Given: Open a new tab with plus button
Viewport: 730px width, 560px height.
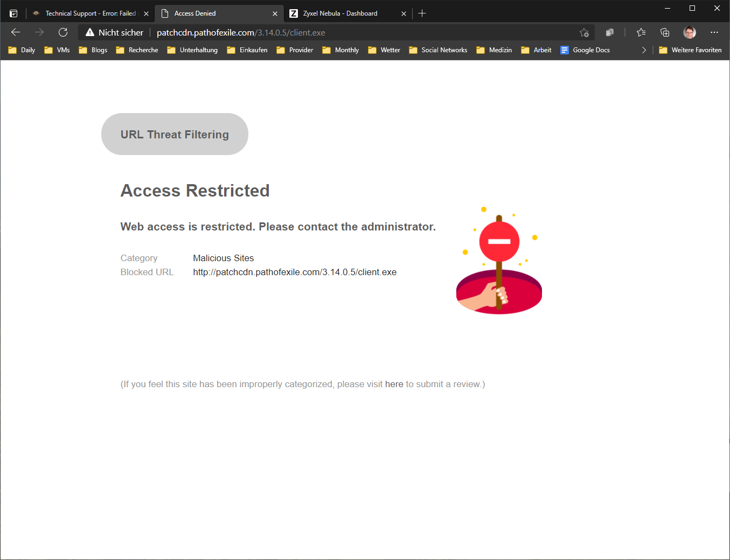Looking at the screenshot, I should point(422,13).
